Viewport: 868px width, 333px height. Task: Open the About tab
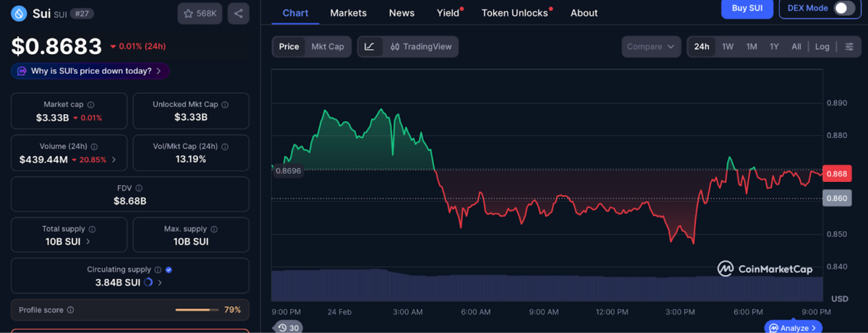[584, 13]
